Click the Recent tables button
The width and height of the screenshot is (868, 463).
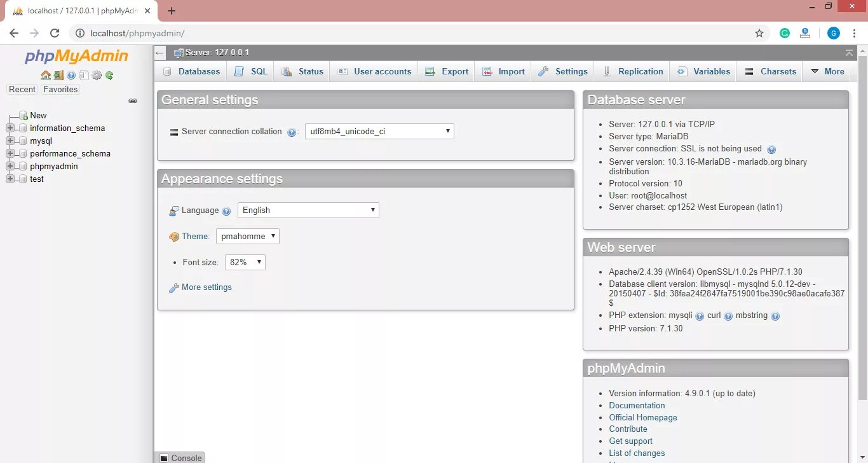click(x=22, y=90)
